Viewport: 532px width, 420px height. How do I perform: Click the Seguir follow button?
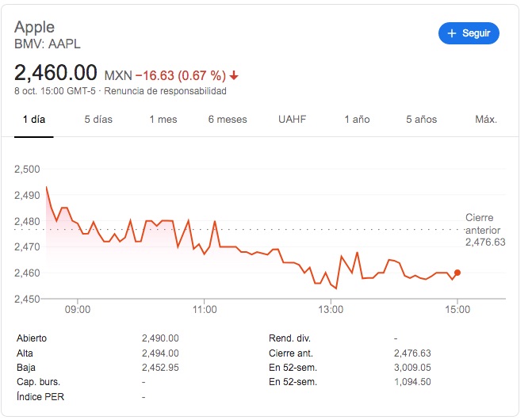click(469, 33)
